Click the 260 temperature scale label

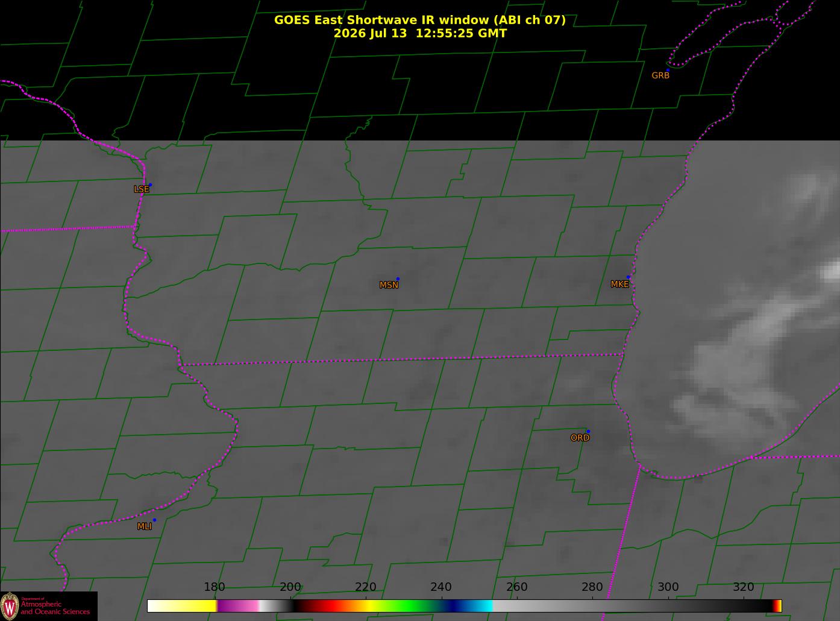(516, 587)
